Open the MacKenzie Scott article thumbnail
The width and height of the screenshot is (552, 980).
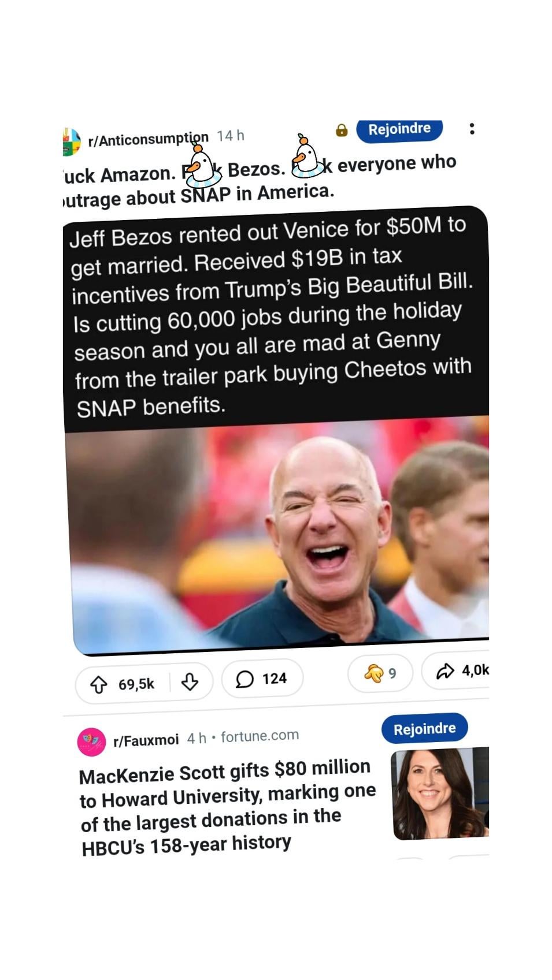point(440,793)
